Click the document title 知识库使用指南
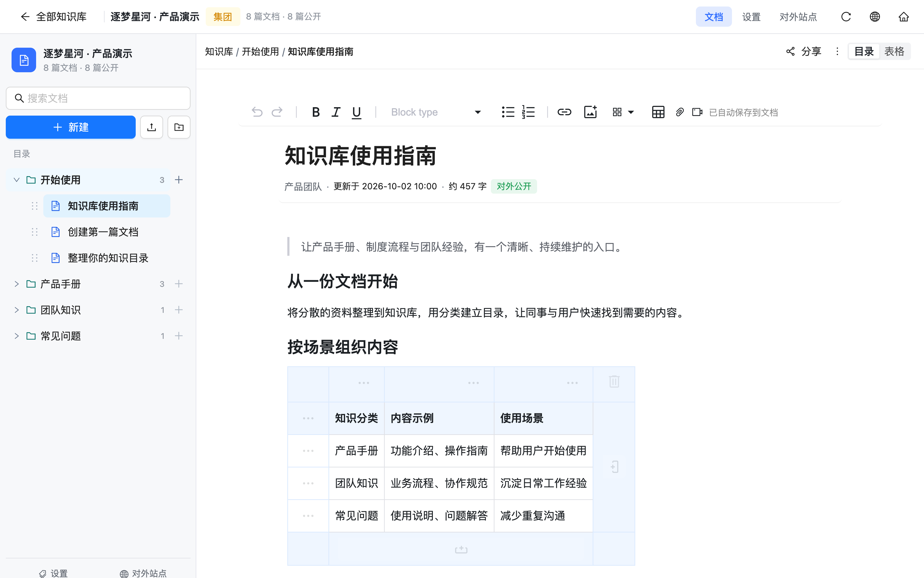This screenshot has height=578, width=924. 360,156
